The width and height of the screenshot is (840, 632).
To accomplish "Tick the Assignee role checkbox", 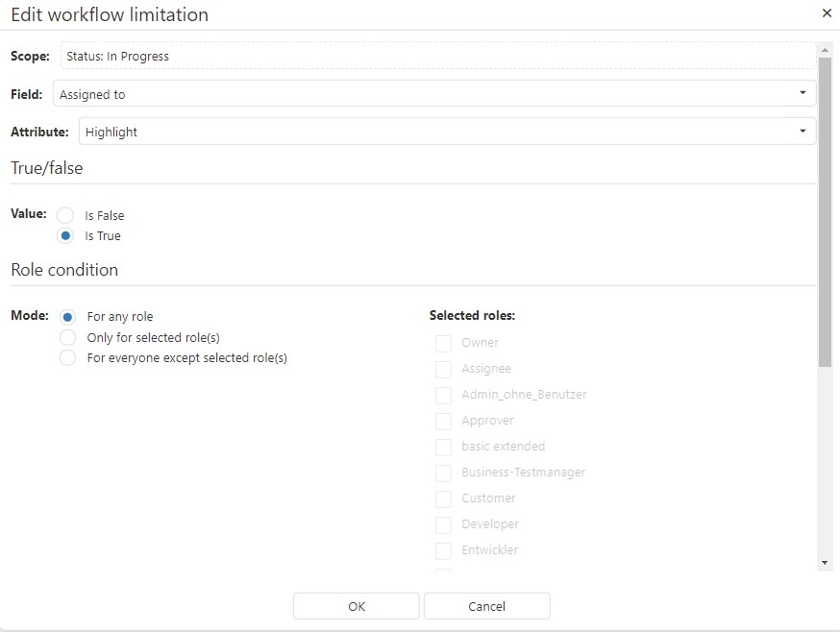I will (x=443, y=369).
